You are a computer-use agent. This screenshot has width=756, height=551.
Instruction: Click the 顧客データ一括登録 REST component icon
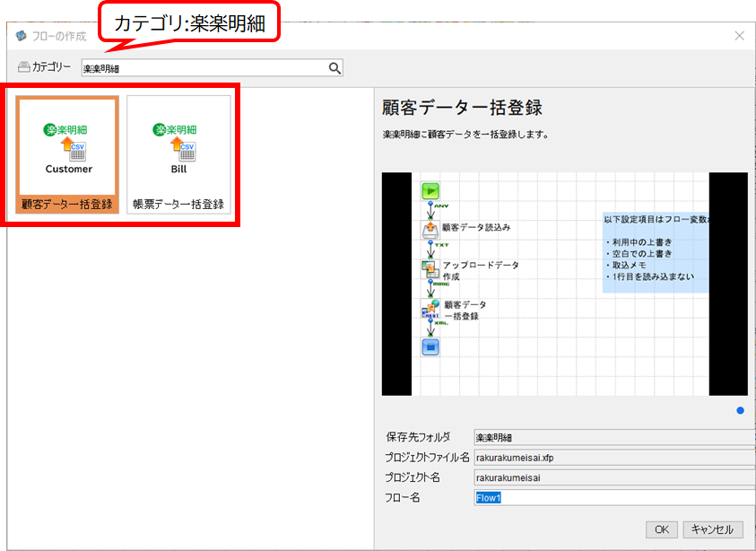tap(430, 309)
